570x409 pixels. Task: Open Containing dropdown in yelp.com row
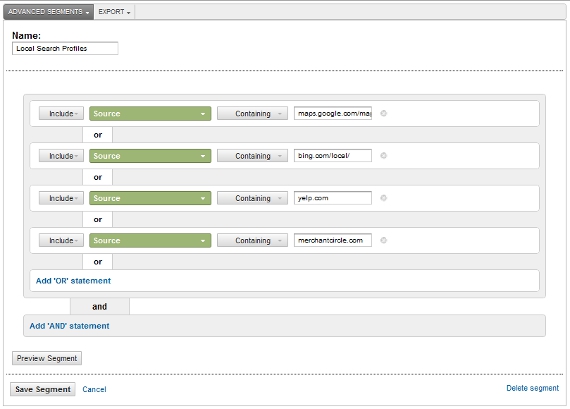tap(253, 198)
